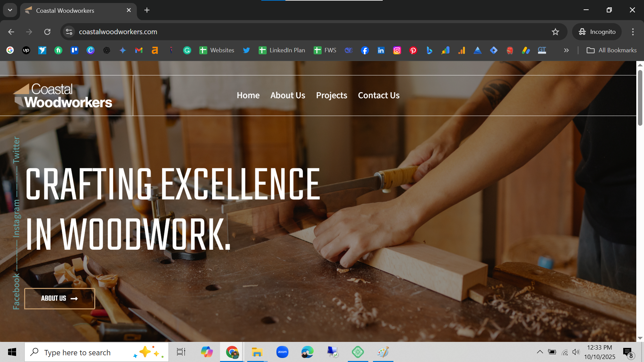Reload the page with refresh icon
644x362 pixels.
(x=47, y=32)
